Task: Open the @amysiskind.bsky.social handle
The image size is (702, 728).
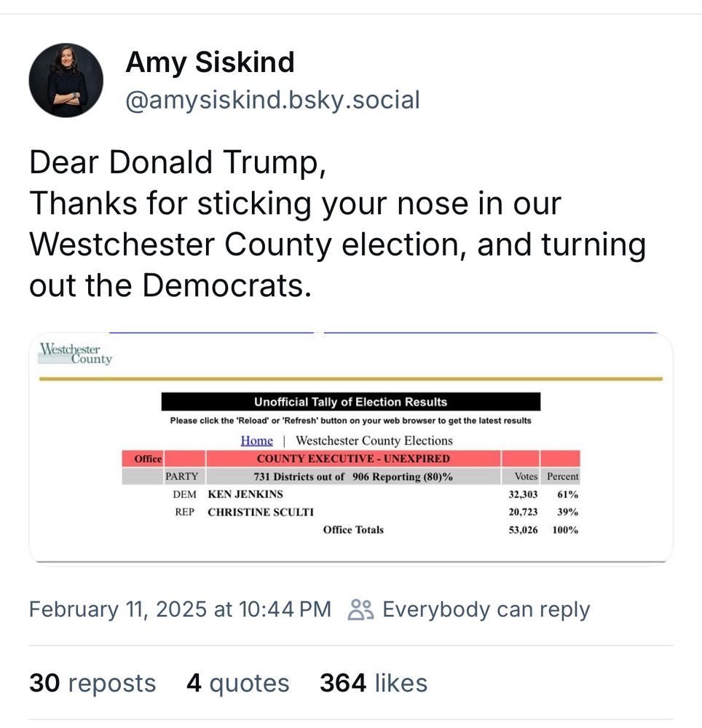Action: tap(272, 100)
